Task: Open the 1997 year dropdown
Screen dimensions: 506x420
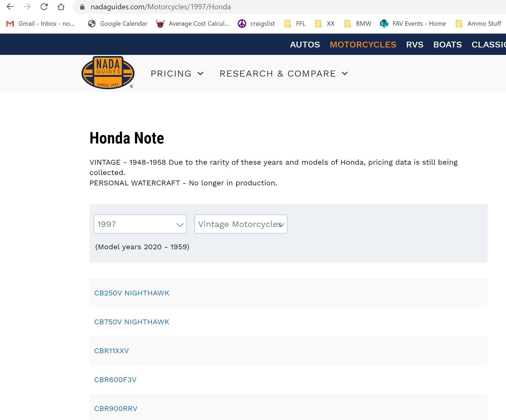Action: [x=140, y=224]
